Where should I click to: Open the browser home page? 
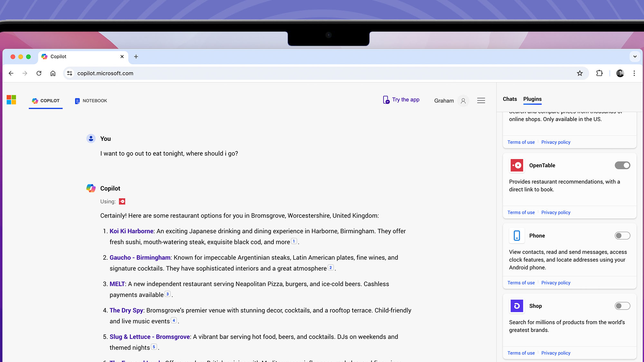click(53, 73)
